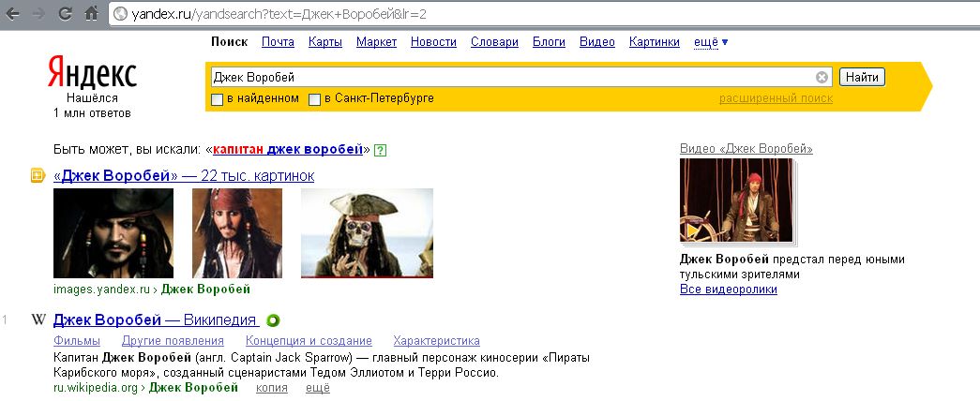This screenshot has height=401, width=980.
Task: Click the first dark Jack Sparrow image thumbnail
Action: click(113, 233)
